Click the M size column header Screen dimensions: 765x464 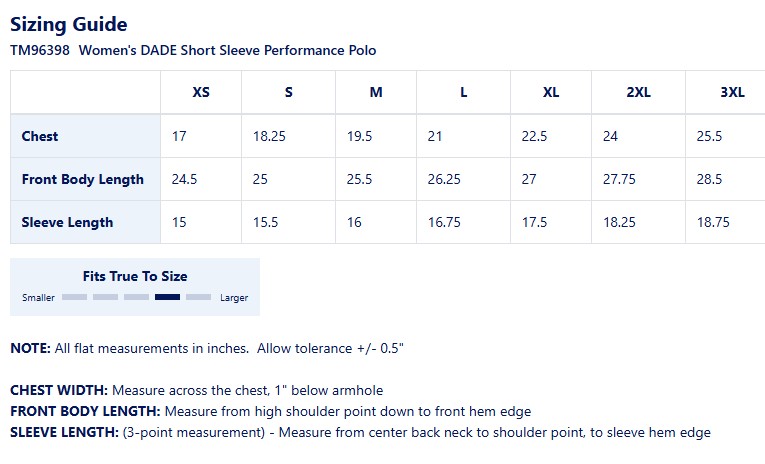click(x=376, y=93)
